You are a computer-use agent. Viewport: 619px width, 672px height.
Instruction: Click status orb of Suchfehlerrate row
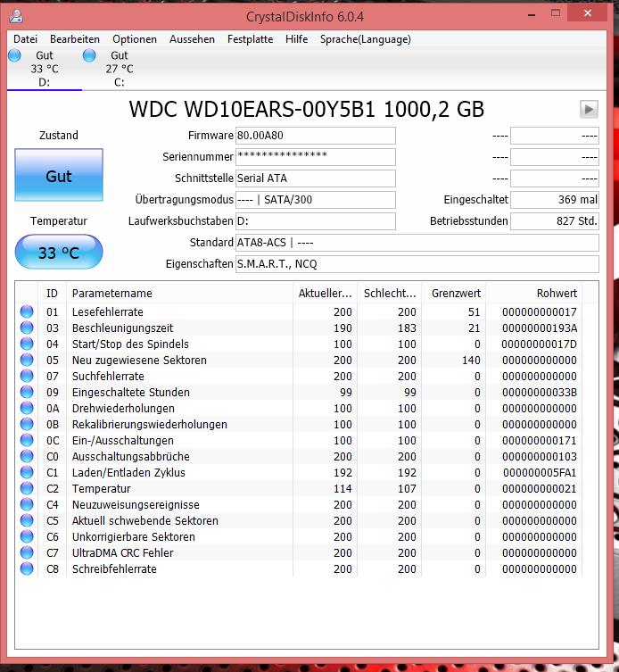click(27, 376)
